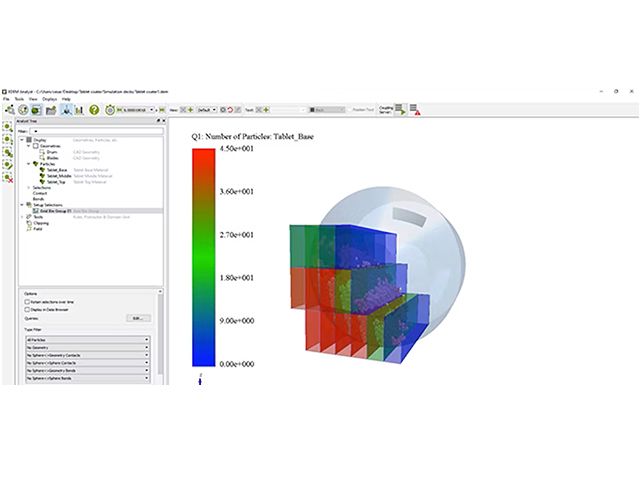
Task: Click first green selection tool in left sidebar
Action: [x=8, y=127]
